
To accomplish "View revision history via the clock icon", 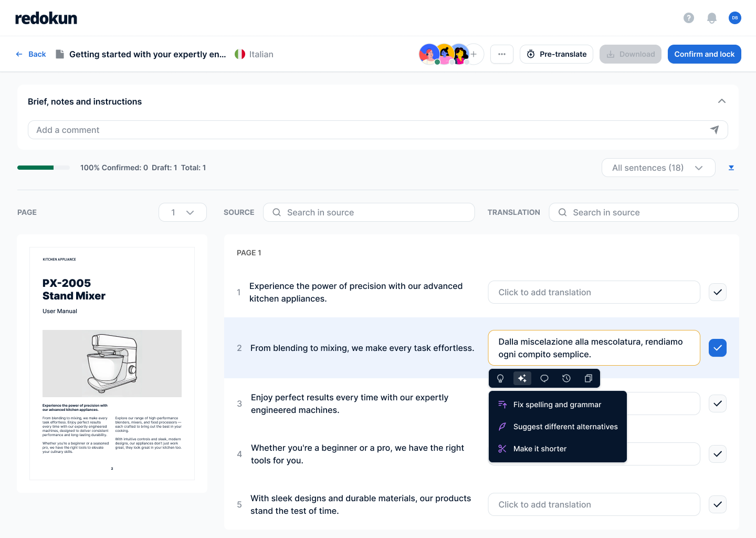I will point(566,378).
